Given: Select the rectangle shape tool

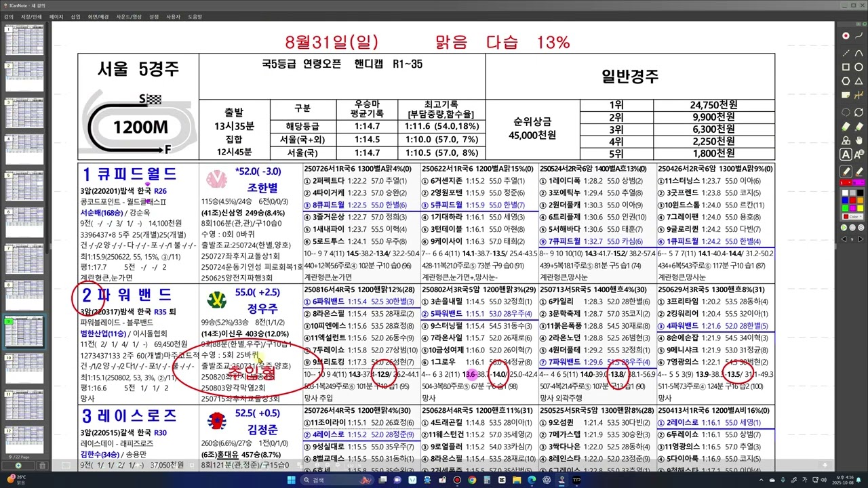Looking at the screenshot, I should point(846,67).
